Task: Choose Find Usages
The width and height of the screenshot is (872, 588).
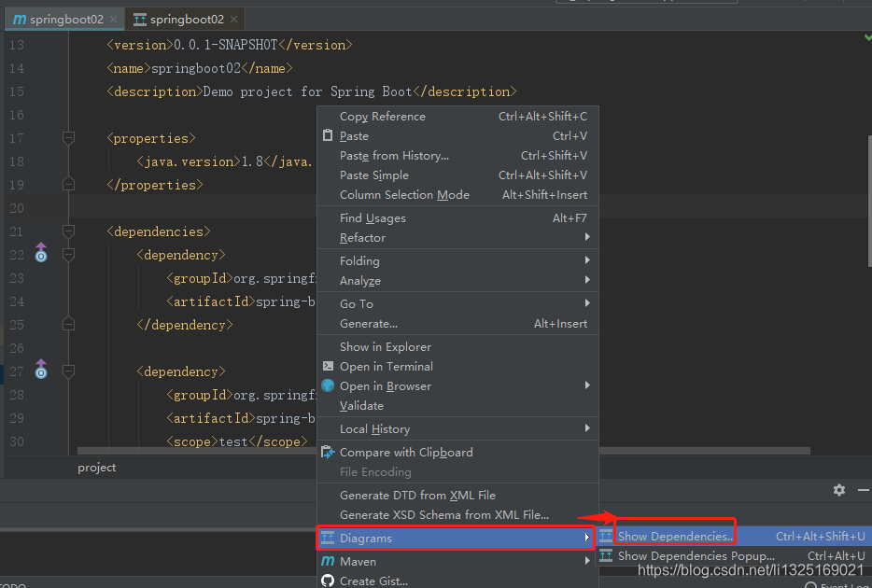Action: [x=457, y=217]
